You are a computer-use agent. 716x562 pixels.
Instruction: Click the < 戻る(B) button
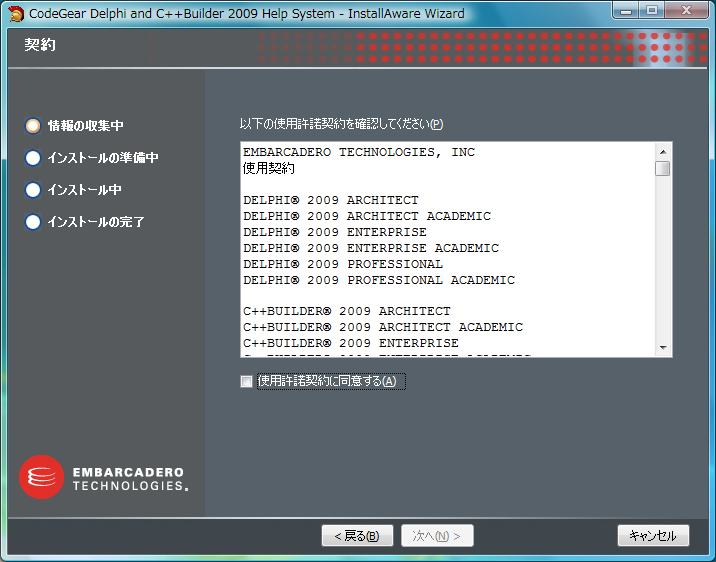click(357, 536)
